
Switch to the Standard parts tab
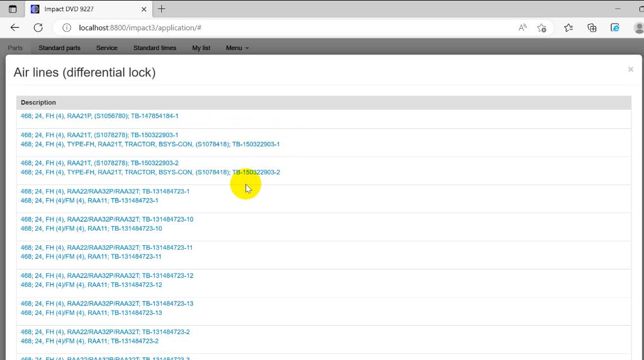[59, 48]
